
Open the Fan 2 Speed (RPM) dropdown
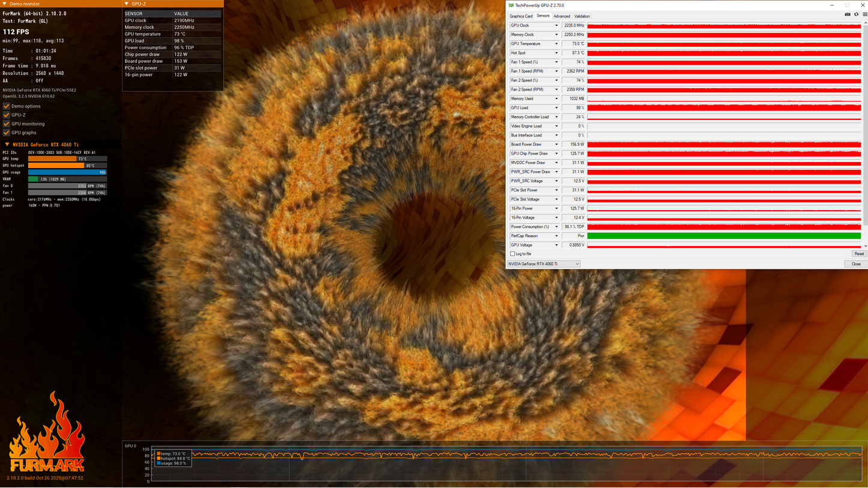557,89
